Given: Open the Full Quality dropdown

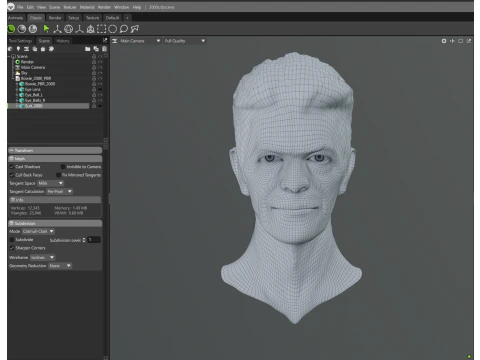Looking at the screenshot, I should point(185,41).
